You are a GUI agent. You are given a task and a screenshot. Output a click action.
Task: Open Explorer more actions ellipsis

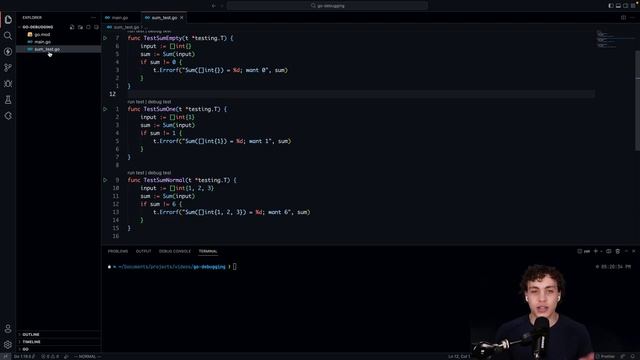pyautogui.click(x=93, y=18)
